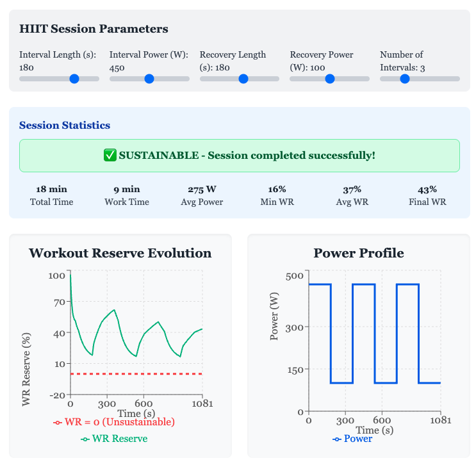Screen dimensions: 476x465
Task: Select the 9 min Work Time value
Action: [127, 190]
